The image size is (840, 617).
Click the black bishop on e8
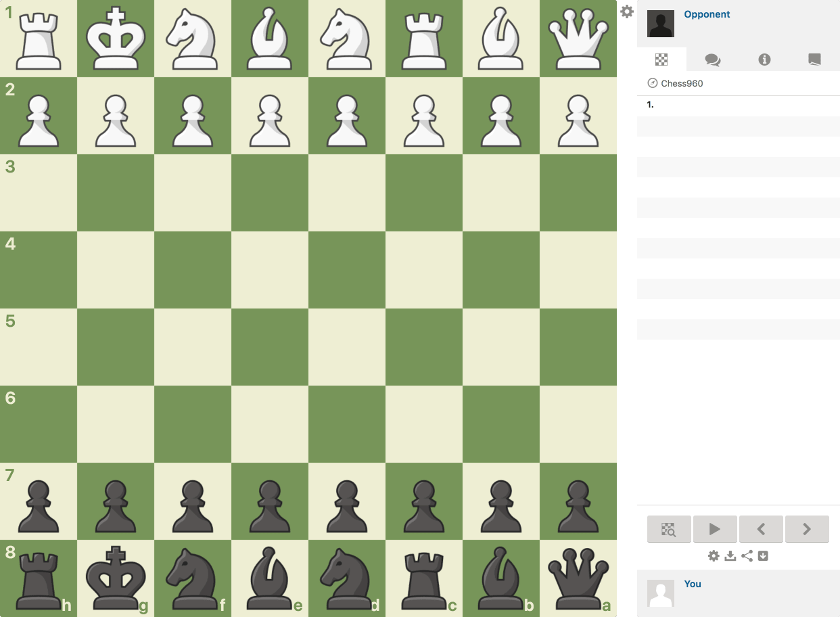pos(270,578)
